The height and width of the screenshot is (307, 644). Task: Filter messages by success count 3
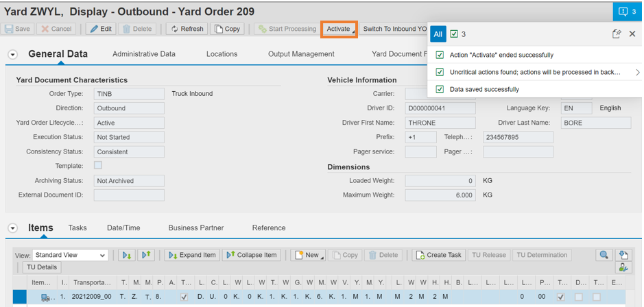point(458,34)
